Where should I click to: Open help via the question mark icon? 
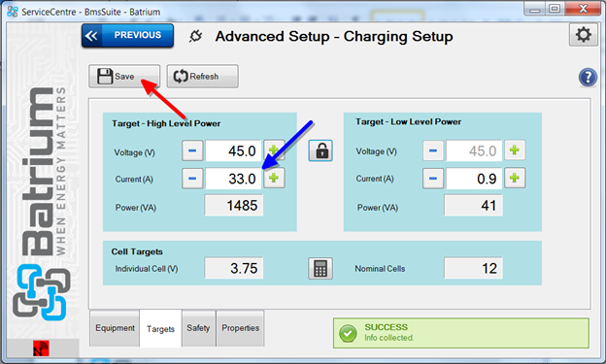(588, 77)
